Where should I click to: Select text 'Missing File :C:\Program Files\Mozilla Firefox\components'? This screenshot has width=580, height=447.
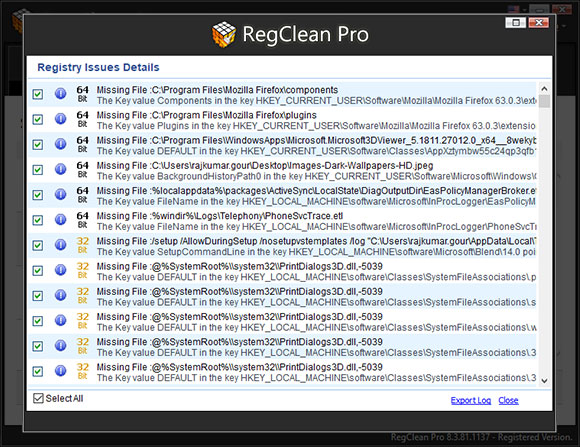(x=218, y=90)
